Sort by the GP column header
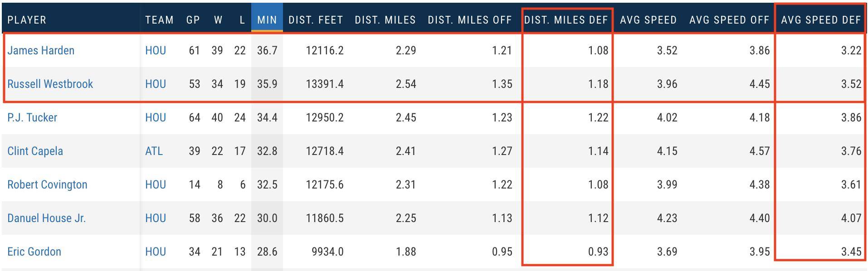This screenshot has width=868, height=271. [x=193, y=20]
